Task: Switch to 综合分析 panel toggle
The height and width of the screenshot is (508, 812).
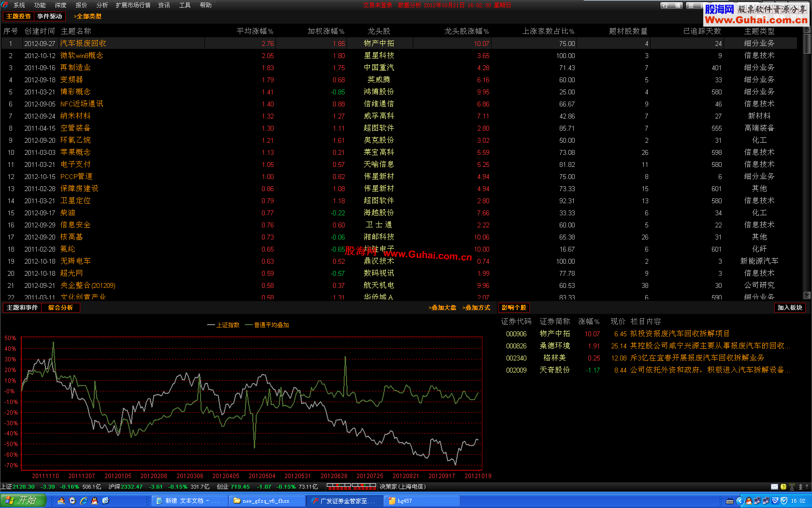Action: click(60, 308)
